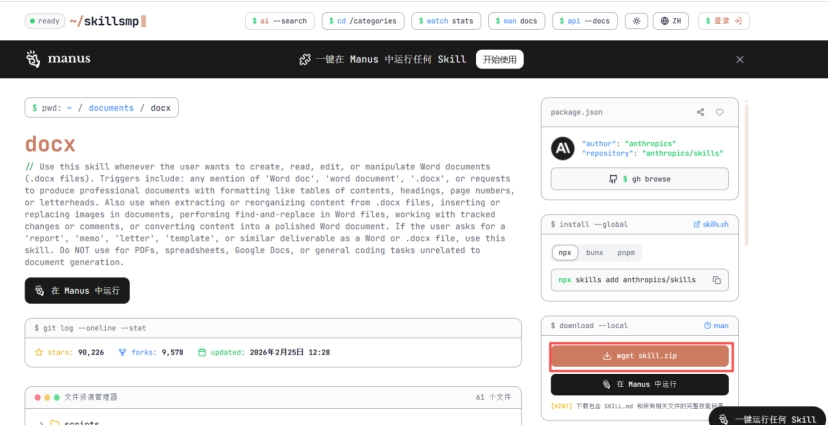The height and width of the screenshot is (425, 829).
Task: Click the ~ home breadcrumb
Action: click(69, 108)
